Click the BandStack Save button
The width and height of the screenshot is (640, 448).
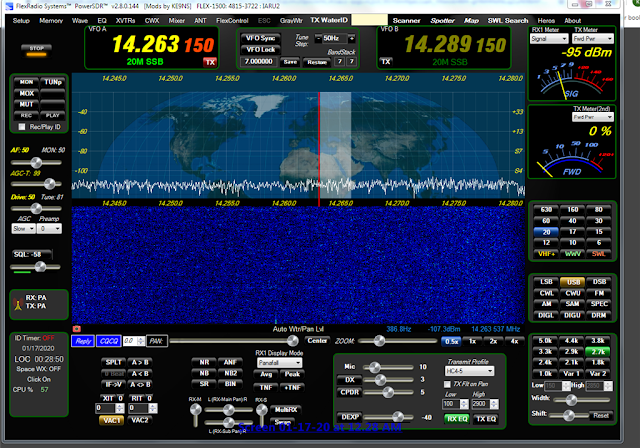[x=290, y=62]
